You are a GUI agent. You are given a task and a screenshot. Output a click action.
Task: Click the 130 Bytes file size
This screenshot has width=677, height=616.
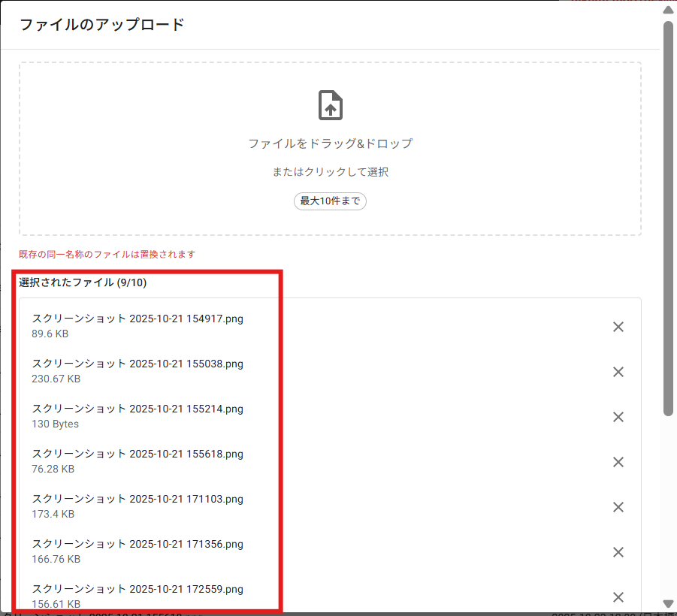[x=56, y=424]
